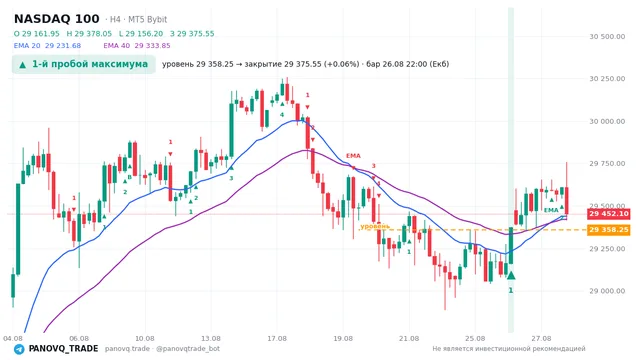The image size is (640, 360).
Task: Click the '1-й пробой максимума' signal badge
Action: [84, 64]
